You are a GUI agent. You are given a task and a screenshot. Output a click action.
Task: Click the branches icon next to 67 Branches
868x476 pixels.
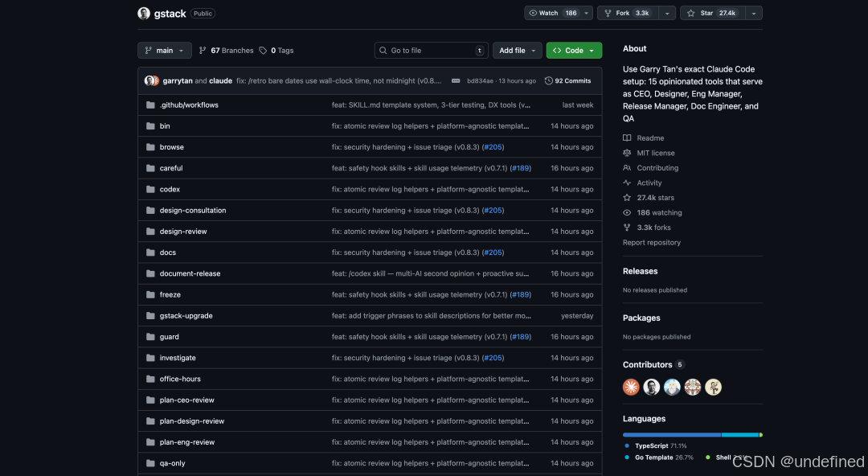pos(203,51)
